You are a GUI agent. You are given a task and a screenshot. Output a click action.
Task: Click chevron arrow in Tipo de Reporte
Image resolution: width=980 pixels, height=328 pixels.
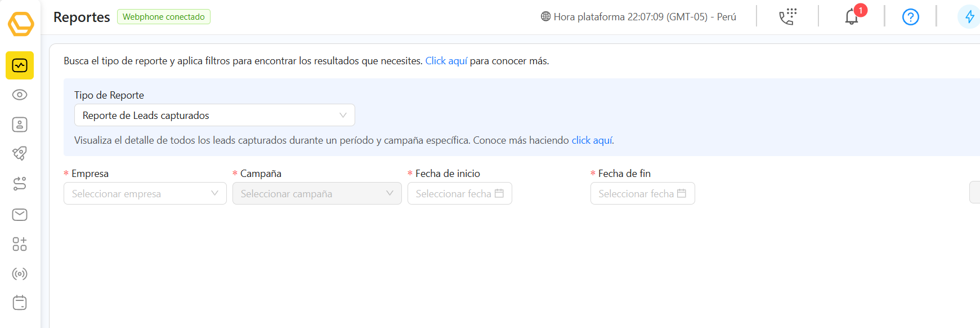[x=343, y=115]
